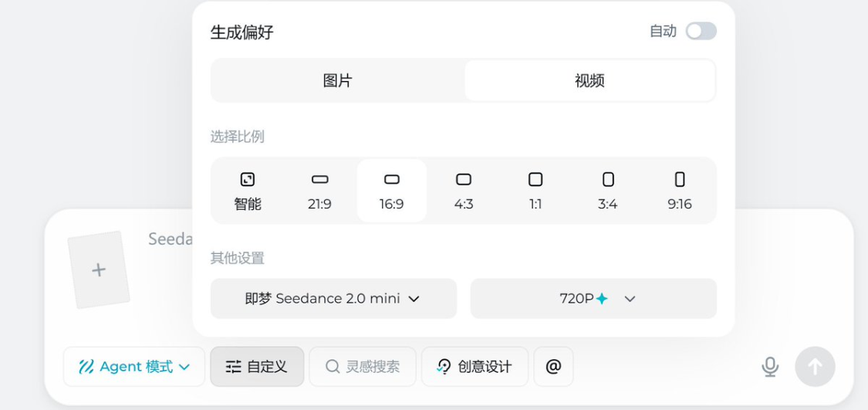Click the Seeda prompt text input area

170,239
